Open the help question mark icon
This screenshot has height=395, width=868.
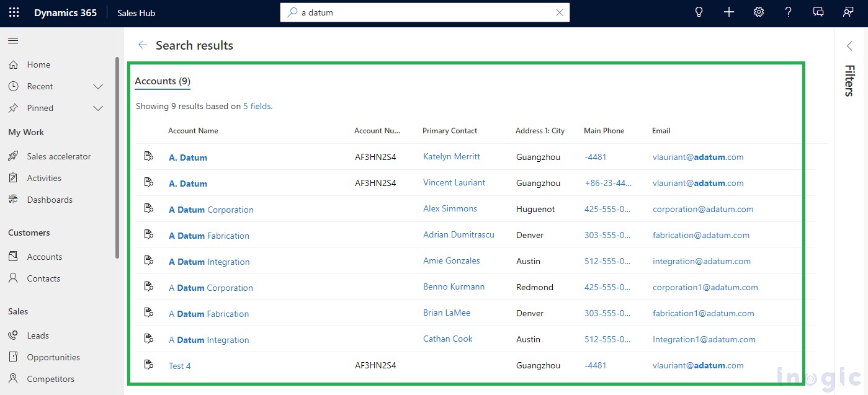(789, 12)
